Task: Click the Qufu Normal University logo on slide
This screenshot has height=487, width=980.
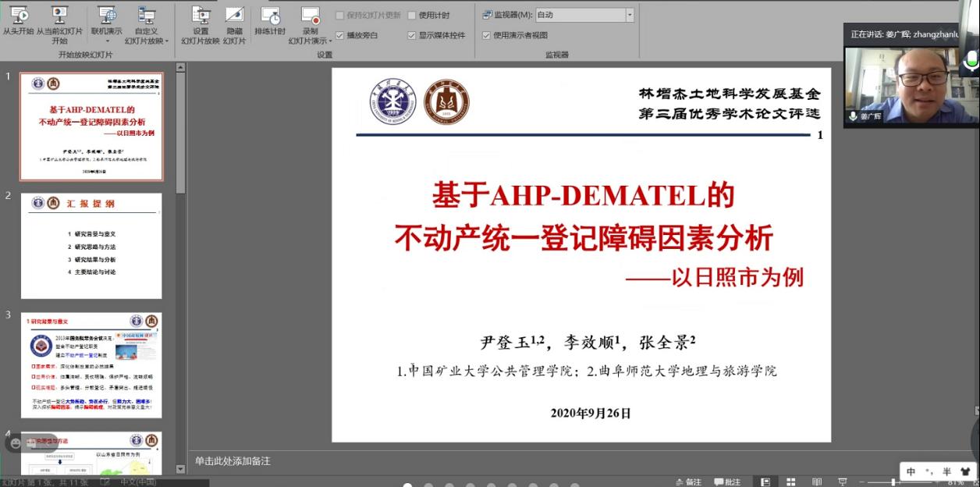Action: pyautogui.click(x=446, y=101)
